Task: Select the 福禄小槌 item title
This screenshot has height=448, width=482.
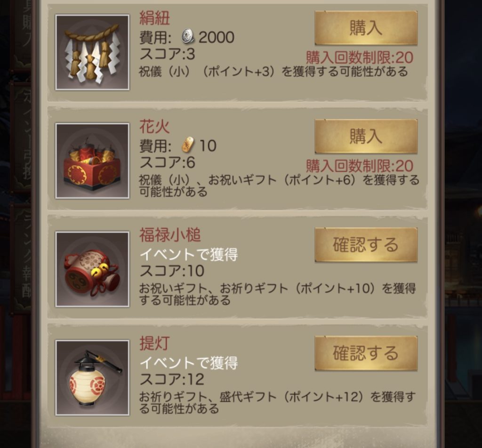Action: [x=170, y=235]
